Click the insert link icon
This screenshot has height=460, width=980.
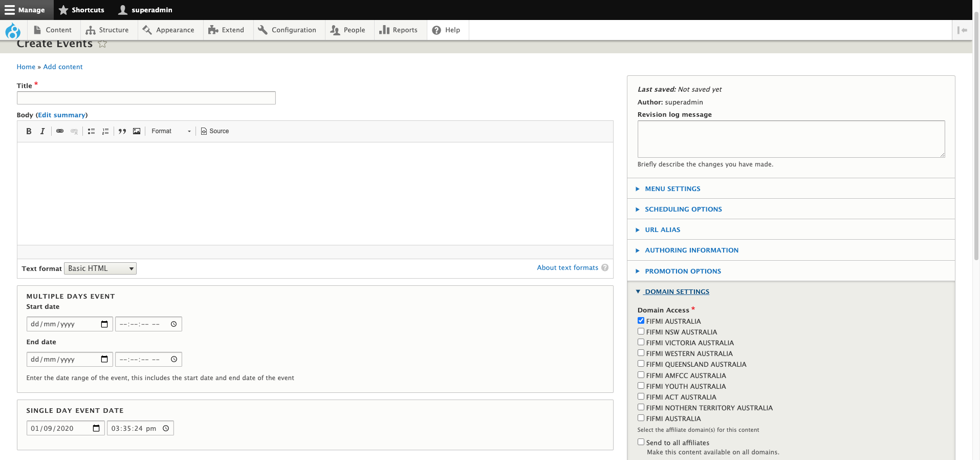pyautogui.click(x=60, y=131)
